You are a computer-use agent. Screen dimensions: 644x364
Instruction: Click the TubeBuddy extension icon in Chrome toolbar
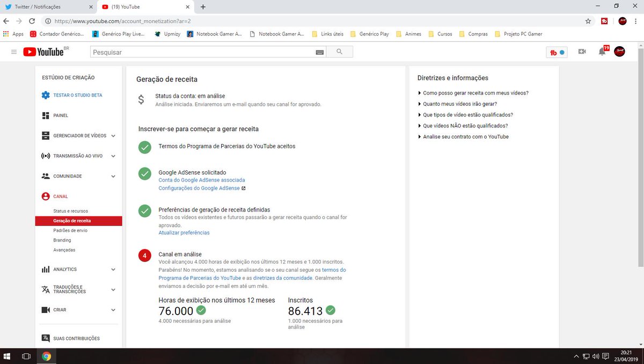point(604,21)
